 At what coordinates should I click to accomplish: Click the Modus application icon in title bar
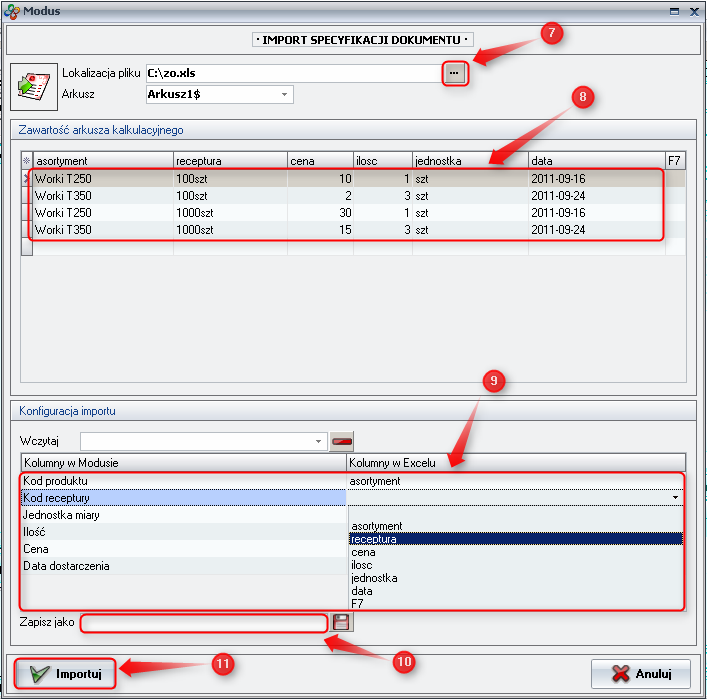(x=12, y=11)
